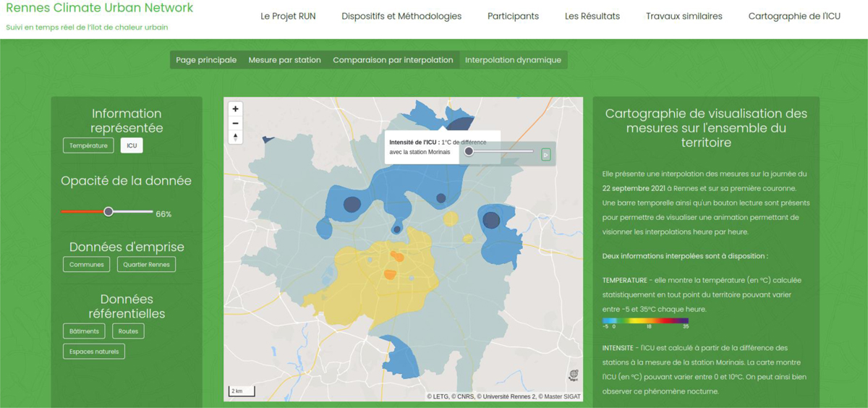
Task: Toggle Routes reference layer
Action: click(x=128, y=331)
